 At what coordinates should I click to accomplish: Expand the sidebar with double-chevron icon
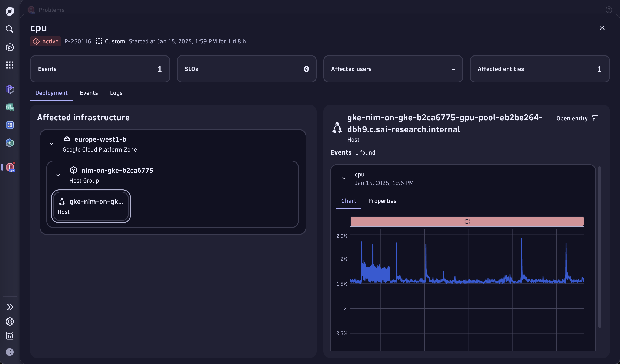[x=10, y=307]
